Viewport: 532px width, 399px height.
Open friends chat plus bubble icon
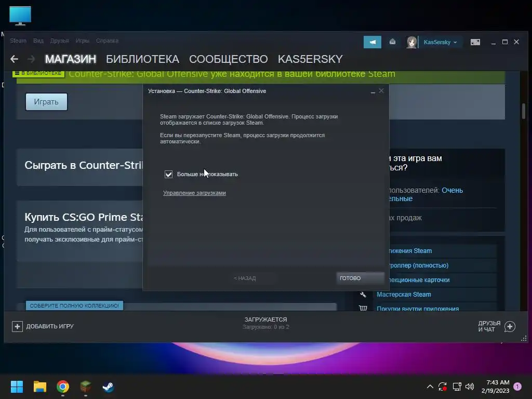[x=510, y=326]
